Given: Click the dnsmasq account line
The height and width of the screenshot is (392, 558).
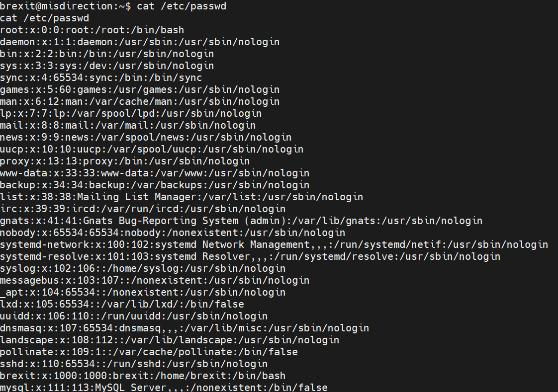Looking at the screenshot, I should click(185, 328).
